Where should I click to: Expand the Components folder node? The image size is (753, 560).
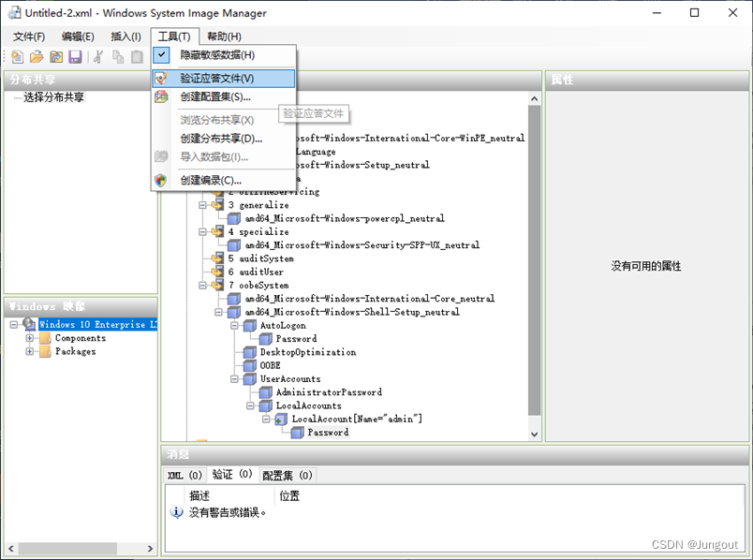30,338
